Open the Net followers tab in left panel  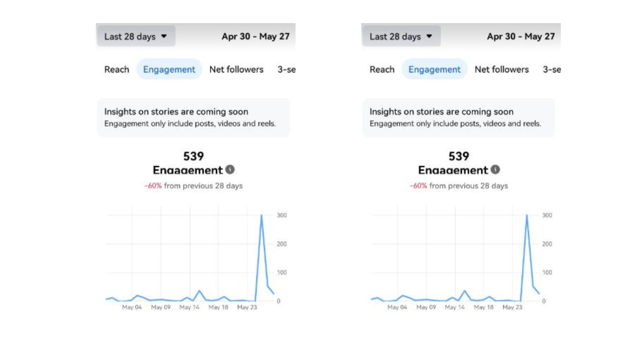point(236,69)
